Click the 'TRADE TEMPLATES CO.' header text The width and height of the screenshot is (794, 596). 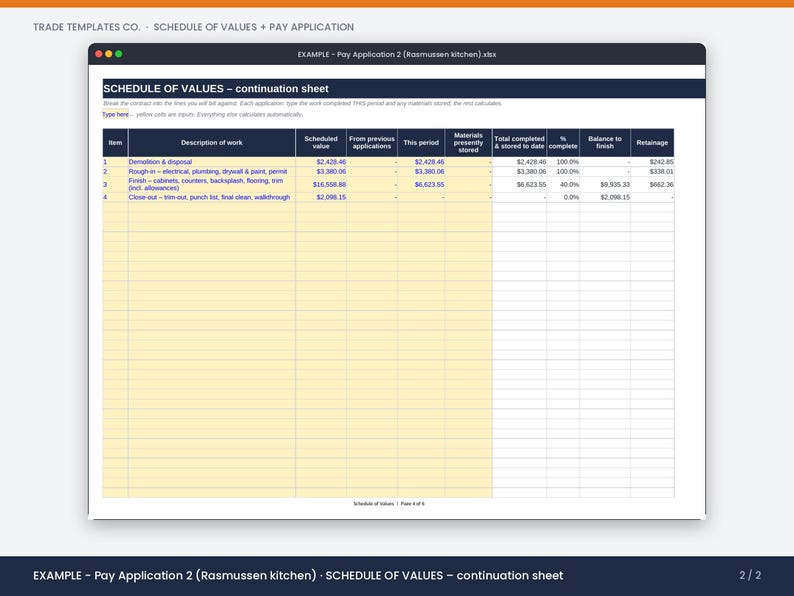coord(87,27)
